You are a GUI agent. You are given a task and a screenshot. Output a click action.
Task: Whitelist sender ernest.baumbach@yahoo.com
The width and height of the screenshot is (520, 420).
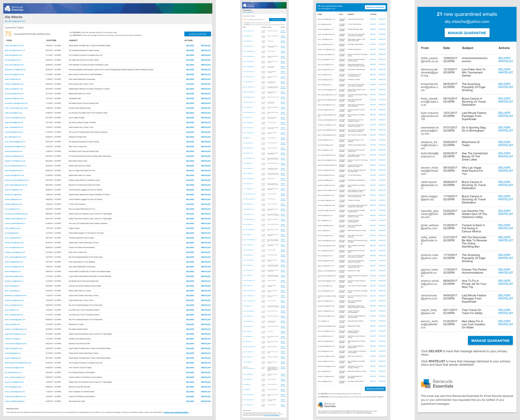(x=505, y=87)
